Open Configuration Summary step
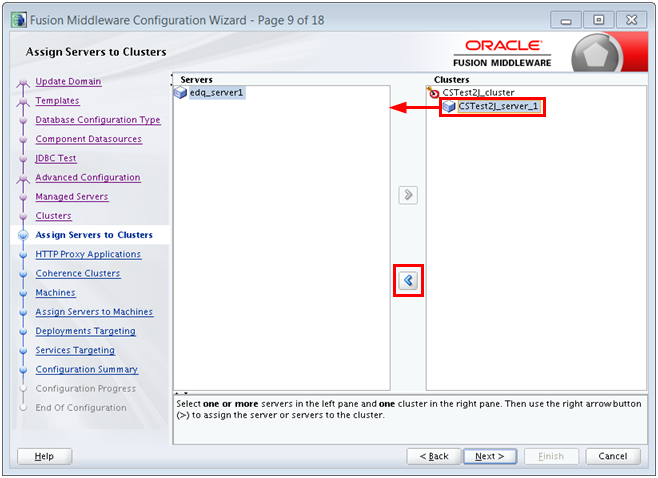This screenshot has height=478, width=658. [x=86, y=369]
